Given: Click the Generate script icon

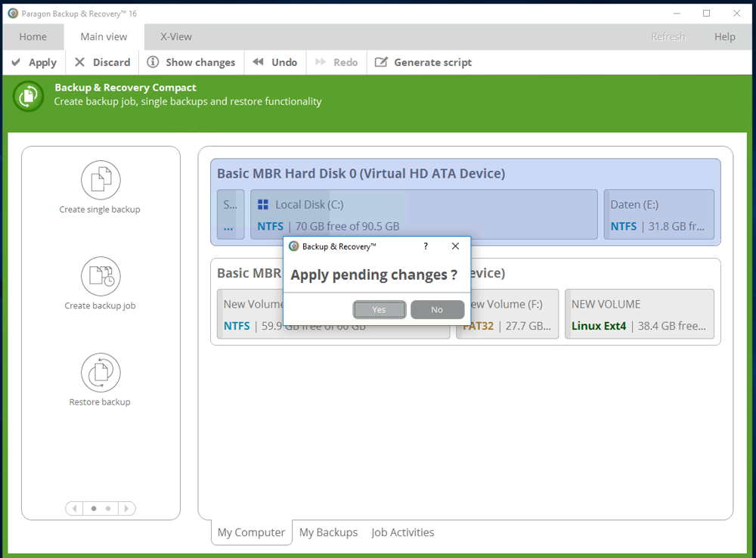Looking at the screenshot, I should click(x=382, y=62).
